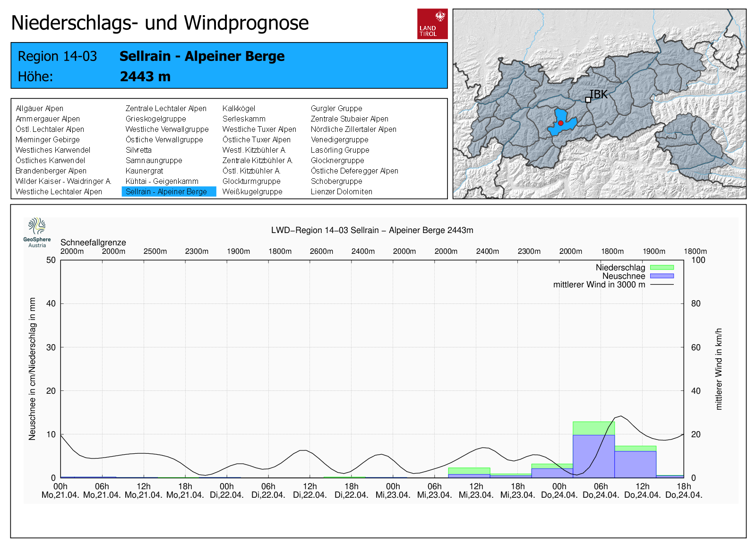This screenshot has width=756, height=545.
Task: Click the mittlerer Wind legend line sample
Action: 661,285
